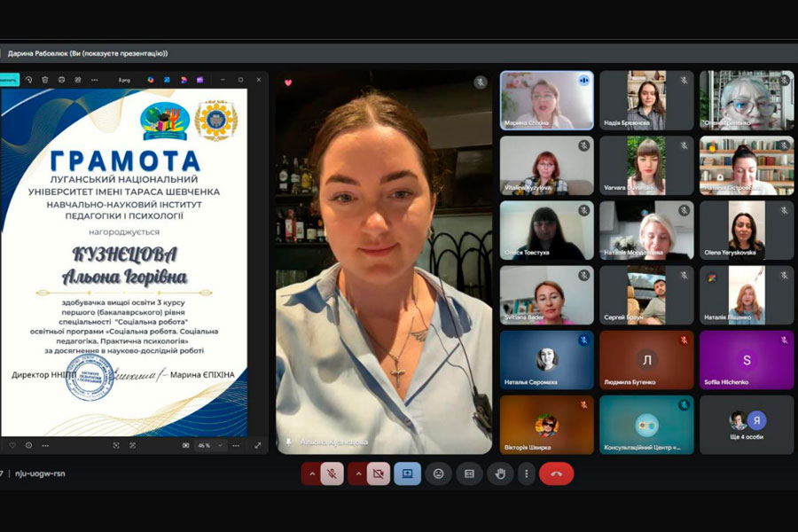This screenshot has height=532, width=798.
Task: Unmute microphone in the Meet control bar
Action: (x=332, y=474)
